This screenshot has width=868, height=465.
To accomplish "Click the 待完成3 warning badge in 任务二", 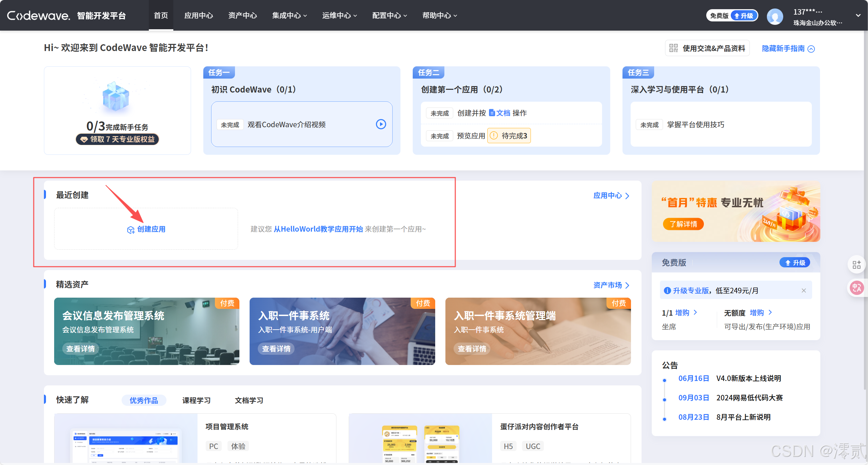I will coord(509,135).
